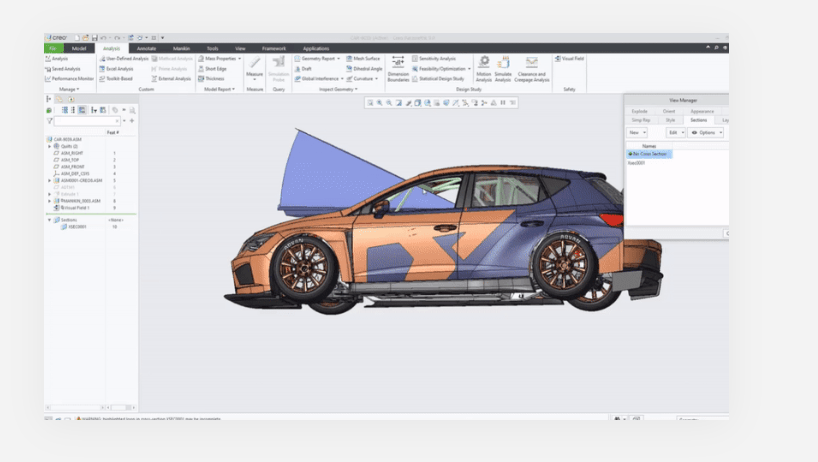Switch to the Framework ribbon tab
The height and width of the screenshot is (462, 818).
tap(274, 48)
